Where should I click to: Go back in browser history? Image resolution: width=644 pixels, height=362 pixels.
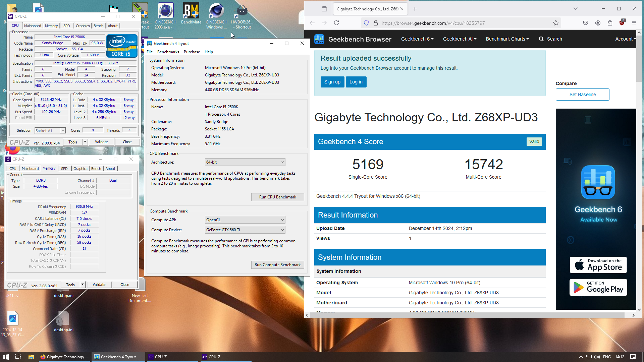point(312,23)
